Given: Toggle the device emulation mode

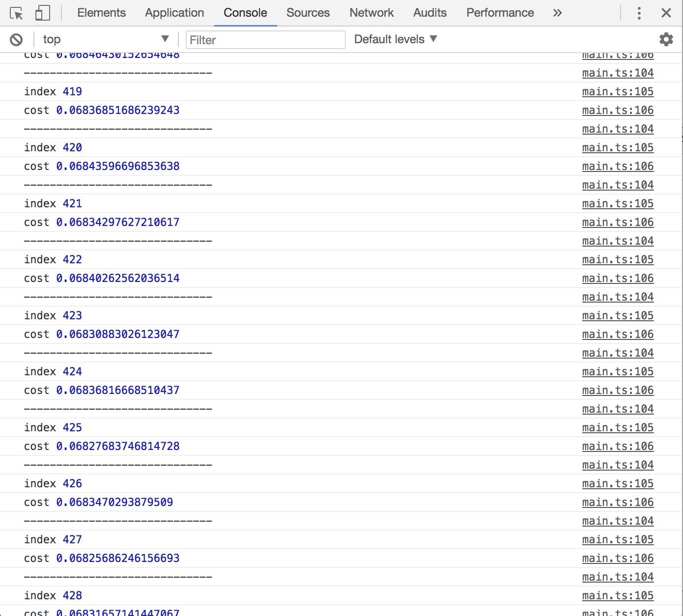Looking at the screenshot, I should [42, 13].
